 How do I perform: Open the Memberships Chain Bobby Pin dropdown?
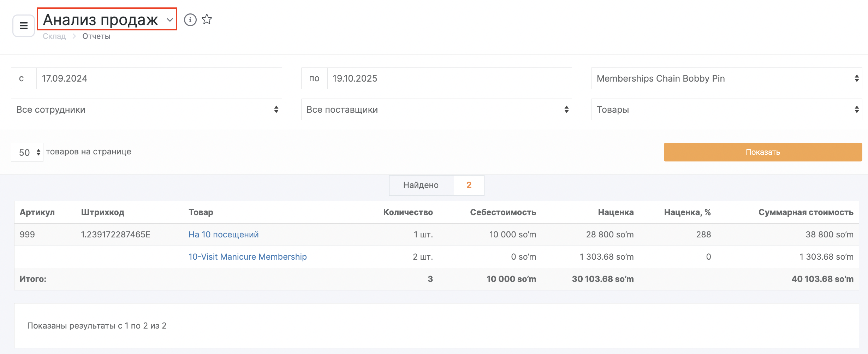(726, 78)
